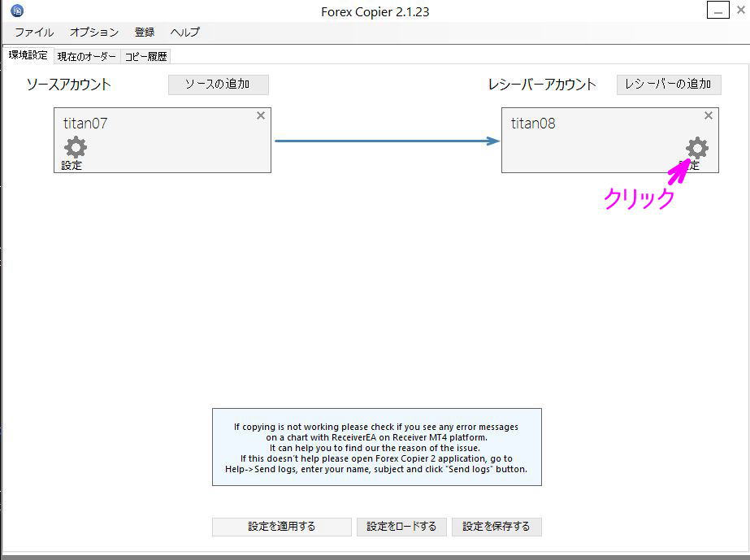Save settings using 設定を保存する
The width and height of the screenshot is (750, 560).
point(498,526)
